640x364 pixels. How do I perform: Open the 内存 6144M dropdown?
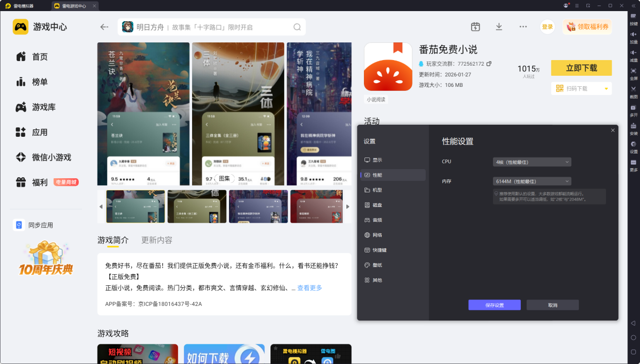click(x=532, y=181)
